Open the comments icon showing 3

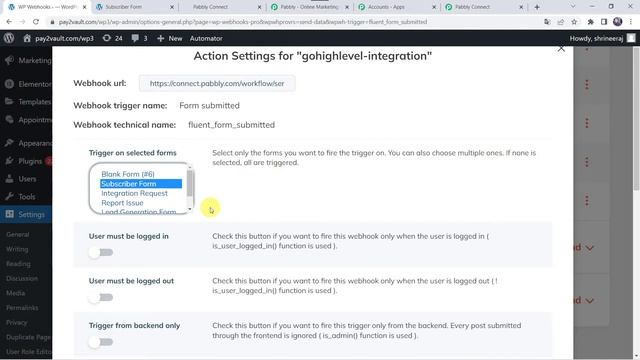140,38
